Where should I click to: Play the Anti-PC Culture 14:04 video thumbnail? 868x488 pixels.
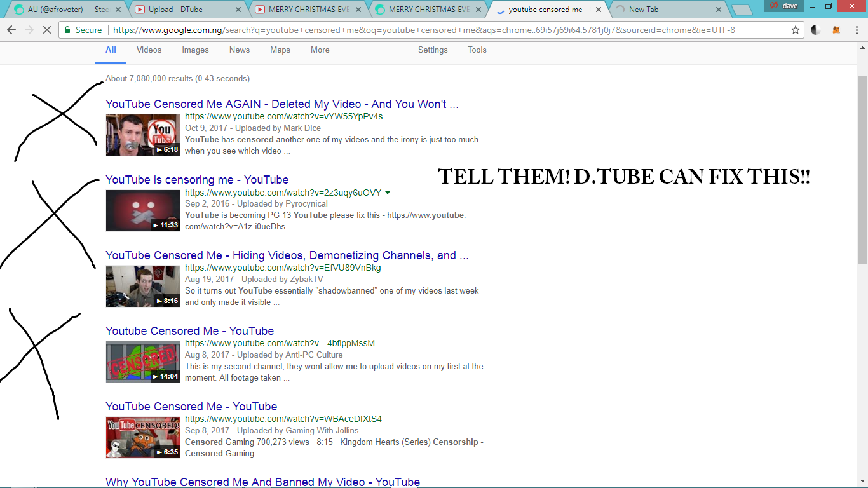(x=143, y=362)
